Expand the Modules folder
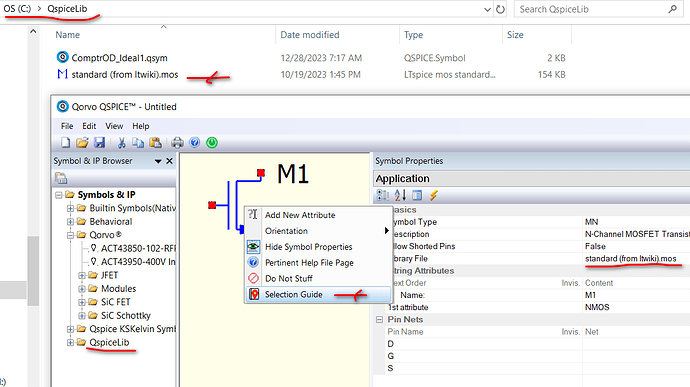690x387 pixels. (82, 289)
